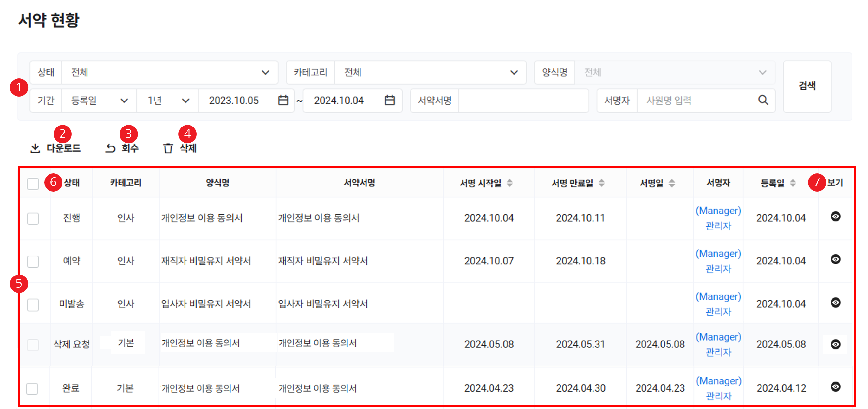The height and width of the screenshot is (409, 868).
Task: View the 진행 row via eye icon
Action: point(835,217)
